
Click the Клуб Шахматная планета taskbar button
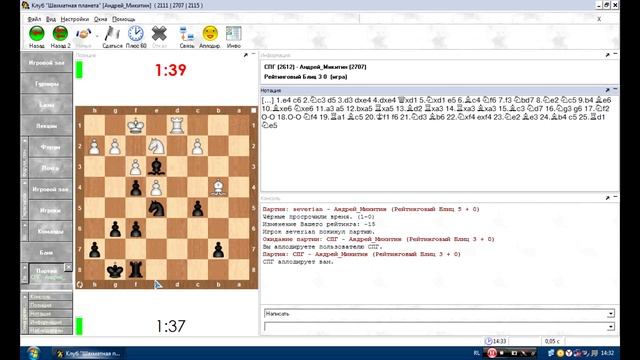pyautogui.click(x=89, y=353)
